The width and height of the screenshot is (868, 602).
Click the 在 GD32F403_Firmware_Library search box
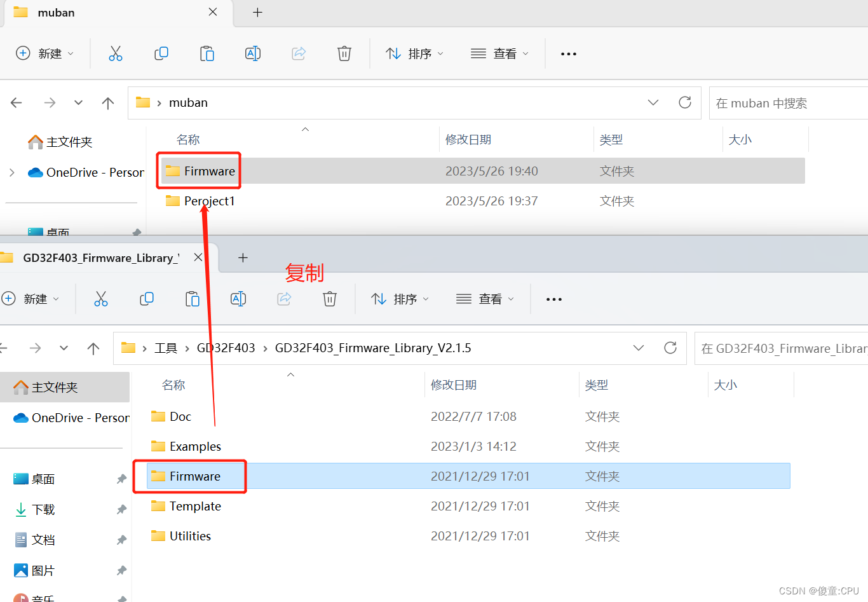pyautogui.click(x=782, y=348)
